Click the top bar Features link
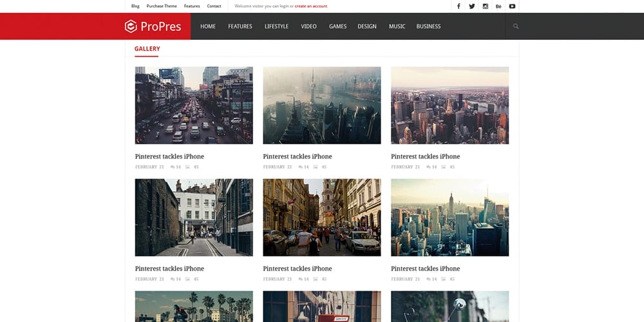Screen dimensions: 644x322 [192, 6]
